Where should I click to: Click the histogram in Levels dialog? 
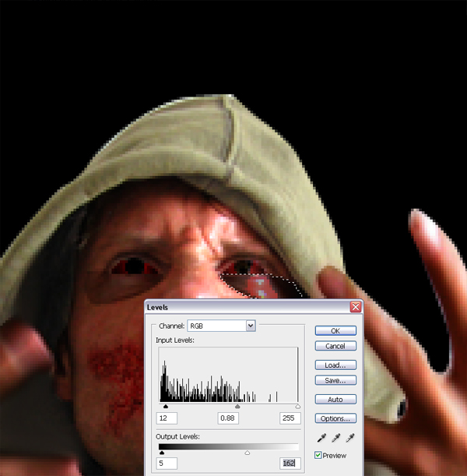click(x=229, y=375)
